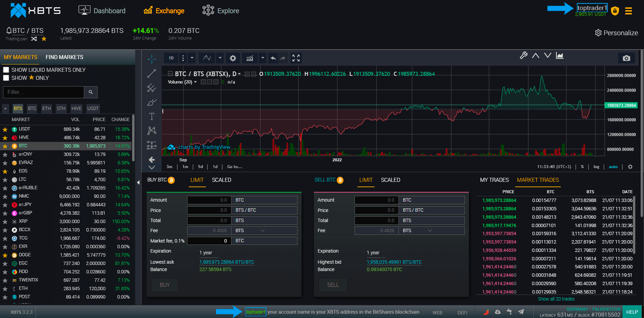This screenshot has height=318, width=644.
Task: Open the hamburger menu at top right
Action: click(629, 11)
